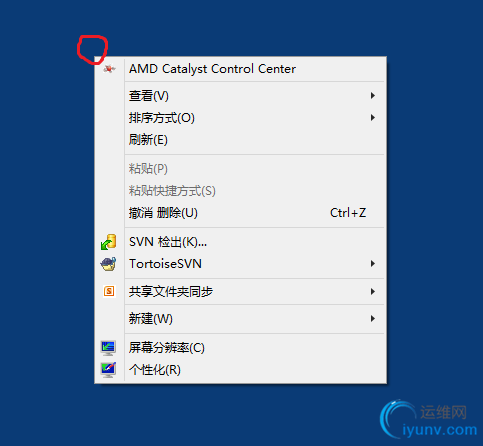The image size is (483, 446).
Task: Expand the TortoiseSVN submenu arrow
Action: (x=373, y=264)
